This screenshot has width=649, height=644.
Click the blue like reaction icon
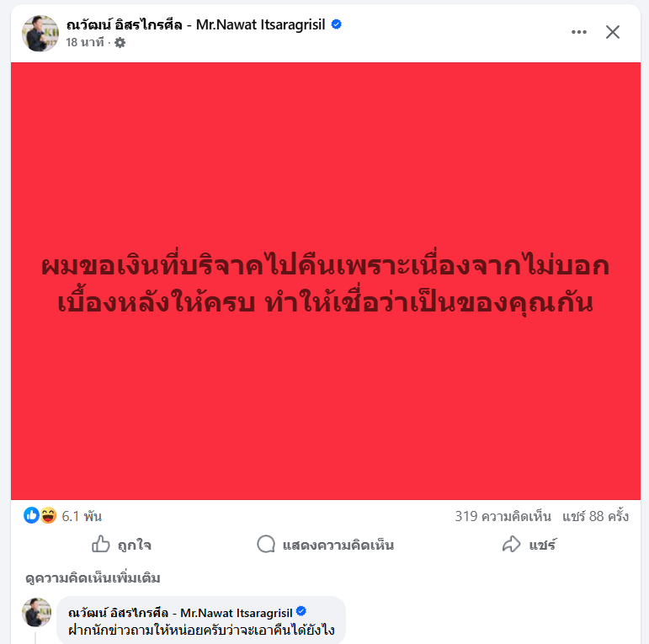(x=31, y=516)
